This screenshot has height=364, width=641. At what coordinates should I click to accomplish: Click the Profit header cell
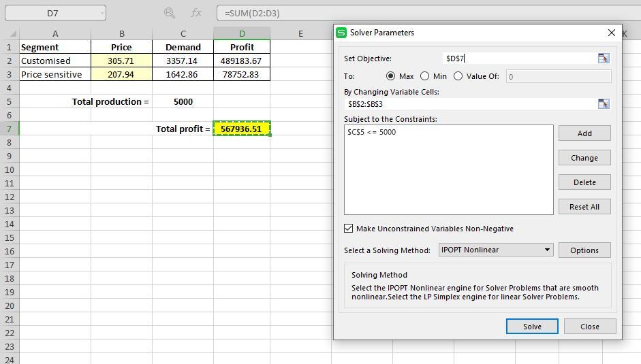[242, 48]
